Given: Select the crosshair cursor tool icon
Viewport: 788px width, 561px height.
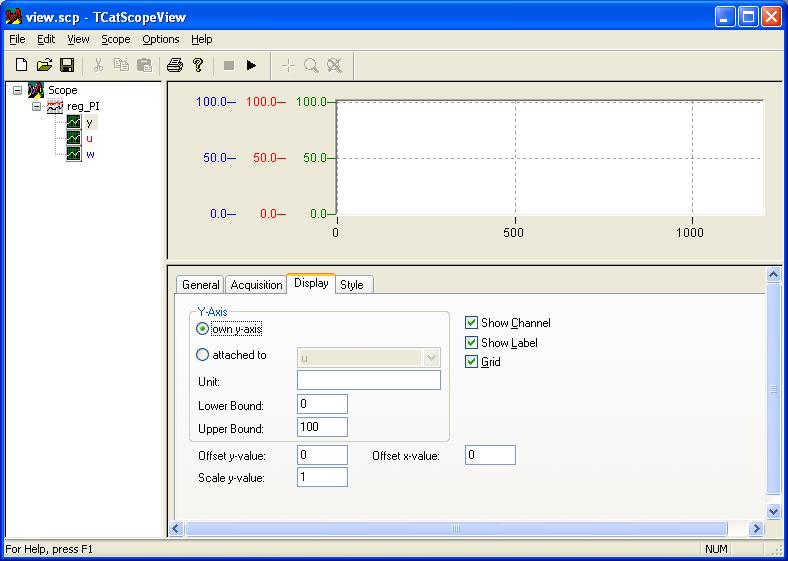Looking at the screenshot, I should pos(288,65).
